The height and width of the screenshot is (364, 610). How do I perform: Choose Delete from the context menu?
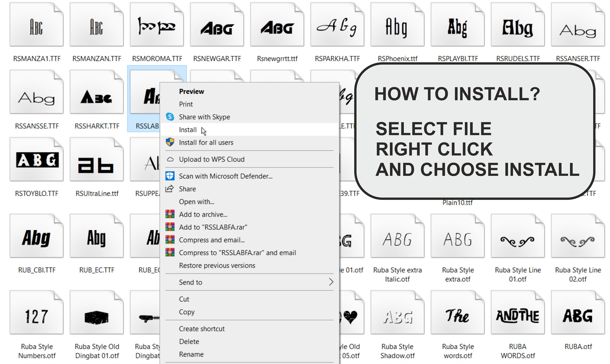(x=249, y=341)
